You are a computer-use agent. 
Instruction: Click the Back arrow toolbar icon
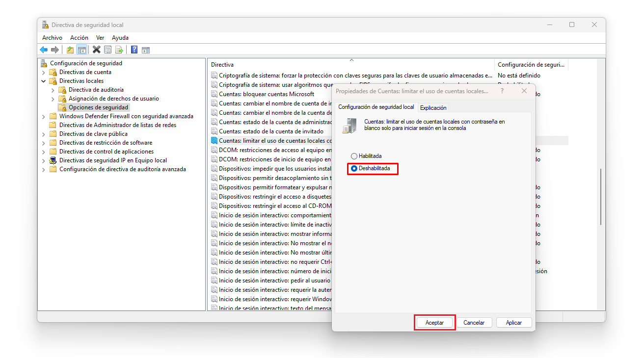pos(44,50)
